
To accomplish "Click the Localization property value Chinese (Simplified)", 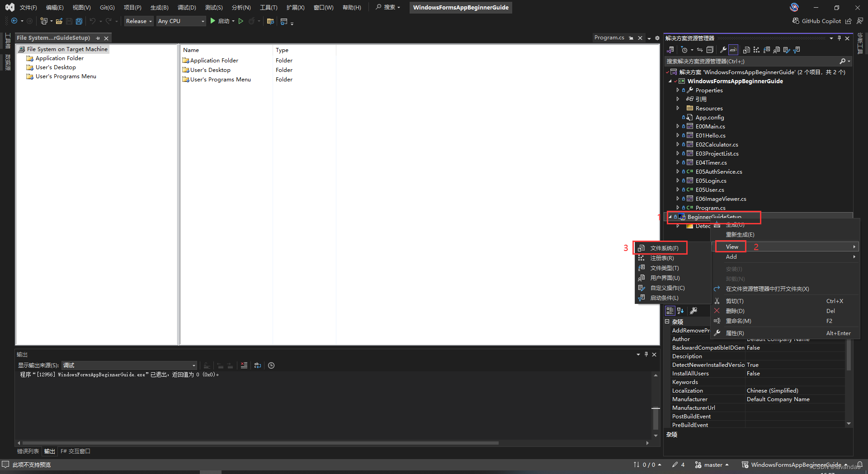I will coord(772,391).
